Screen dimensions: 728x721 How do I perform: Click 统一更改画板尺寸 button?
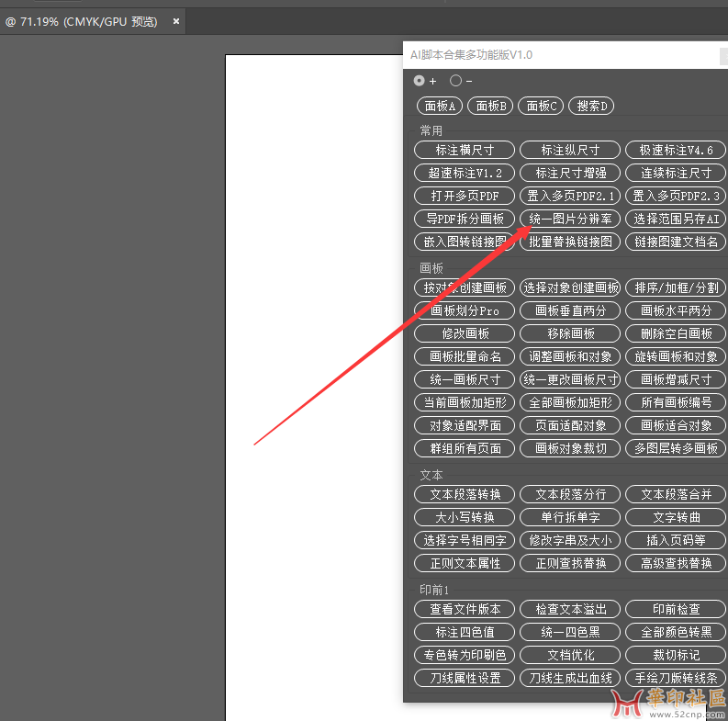[570, 379]
